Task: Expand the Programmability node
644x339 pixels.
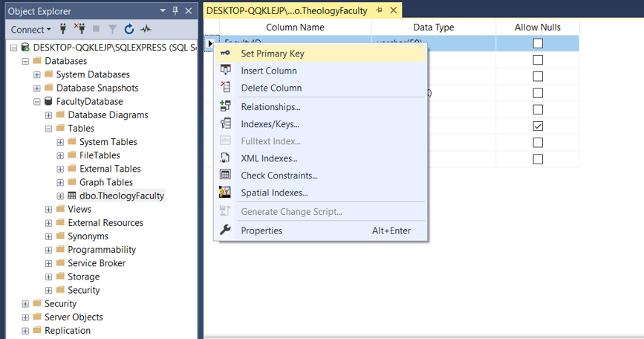Action: (48, 250)
